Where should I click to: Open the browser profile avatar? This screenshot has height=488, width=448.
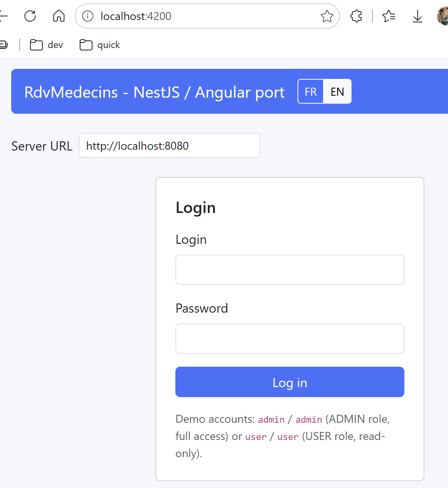443,16
